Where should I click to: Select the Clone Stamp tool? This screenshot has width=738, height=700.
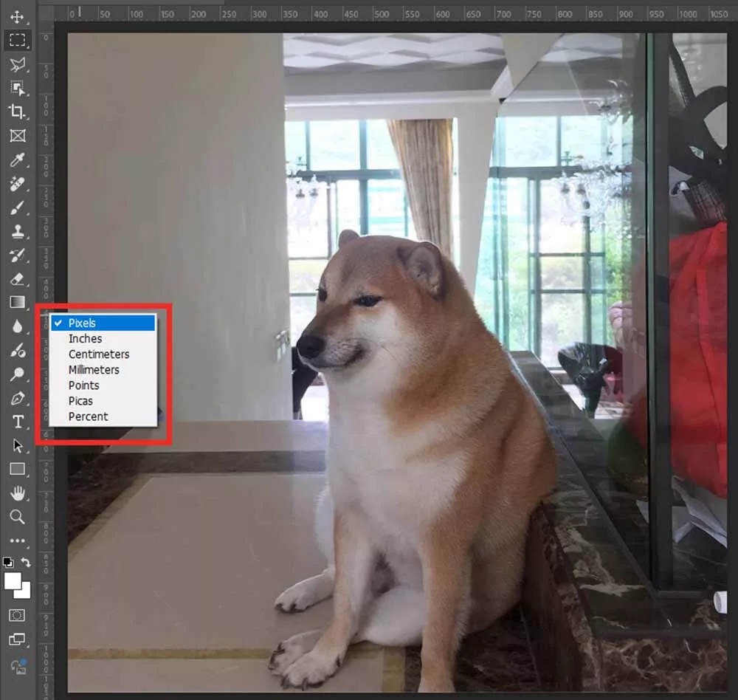17,231
